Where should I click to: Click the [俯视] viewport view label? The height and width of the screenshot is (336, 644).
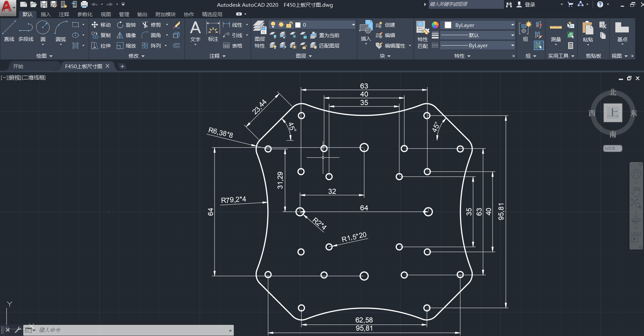[14, 78]
